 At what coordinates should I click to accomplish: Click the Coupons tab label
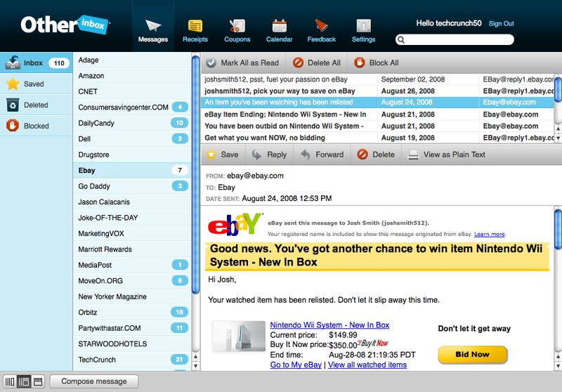coord(237,39)
